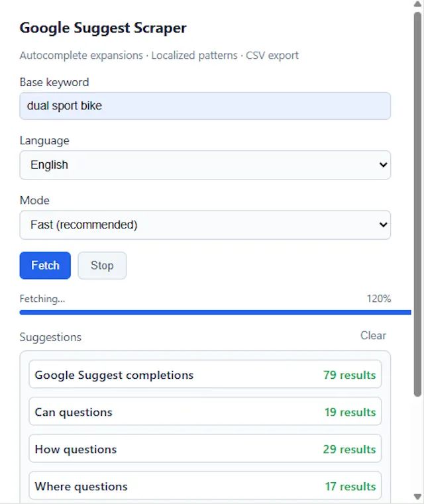Click the 79 results count
The width and height of the screenshot is (424, 504).
[349, 375]
